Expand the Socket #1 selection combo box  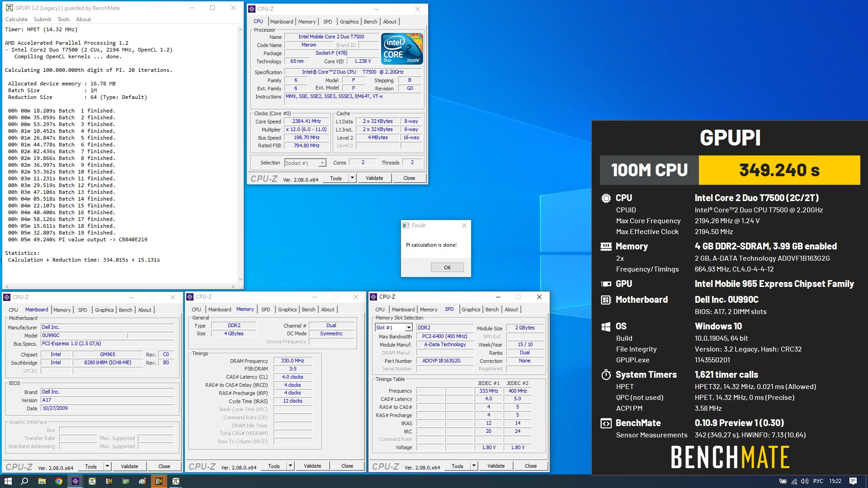pyautogui.click(x=322, y=163)
